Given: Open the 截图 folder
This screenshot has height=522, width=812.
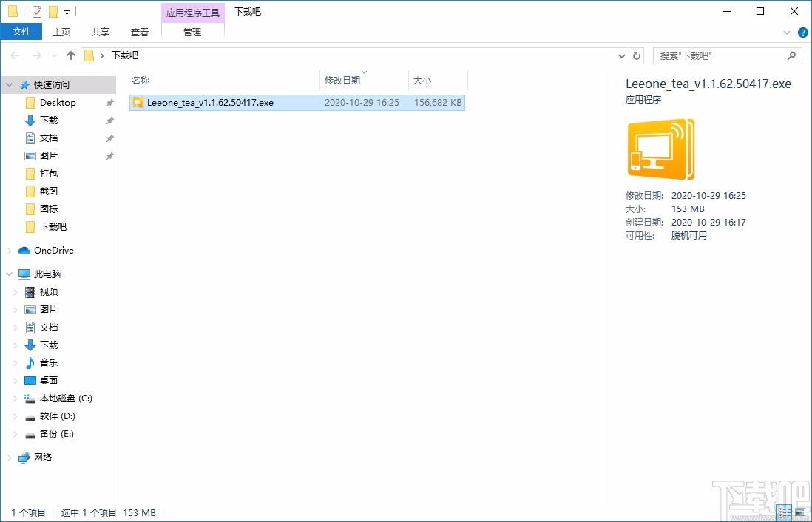Looking at the screenshot, I should [x=49, y=191].
